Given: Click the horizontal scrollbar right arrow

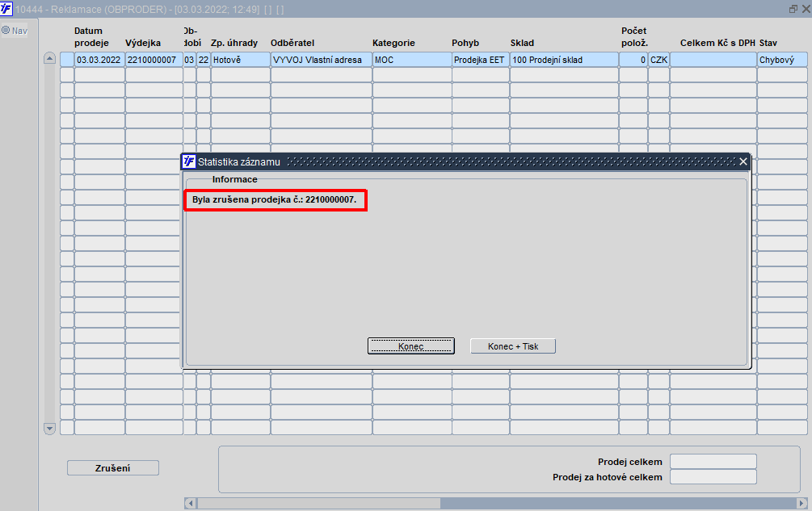Looking at the screenshot, I should click(802, 503).
